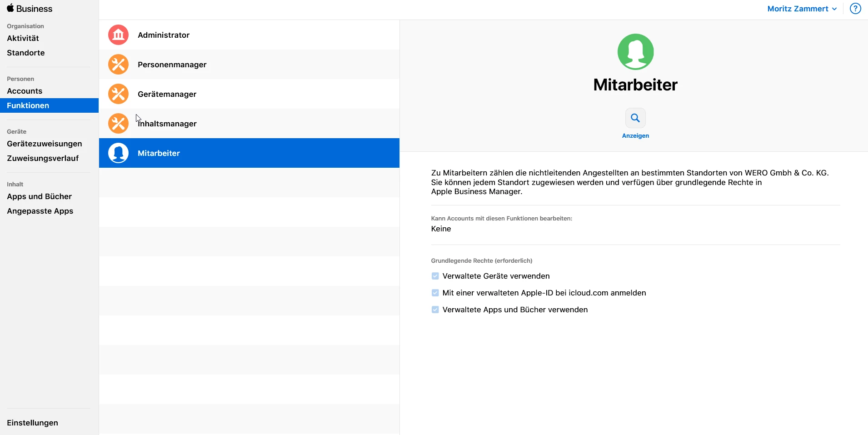Click the large green Mitarbeiter avatar
This screenshot has height=435, width=868.
coord(635,52)
